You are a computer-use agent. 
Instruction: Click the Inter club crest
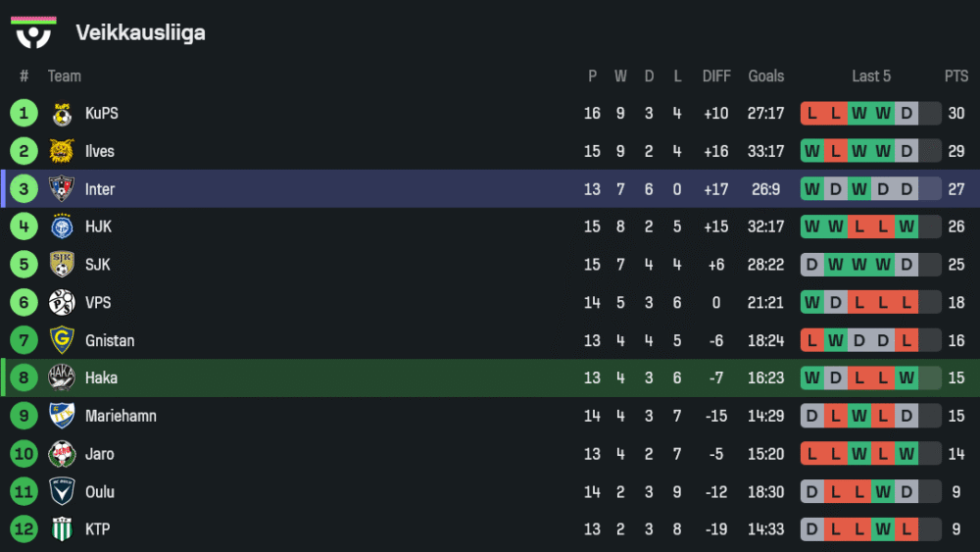coord(62,189)
